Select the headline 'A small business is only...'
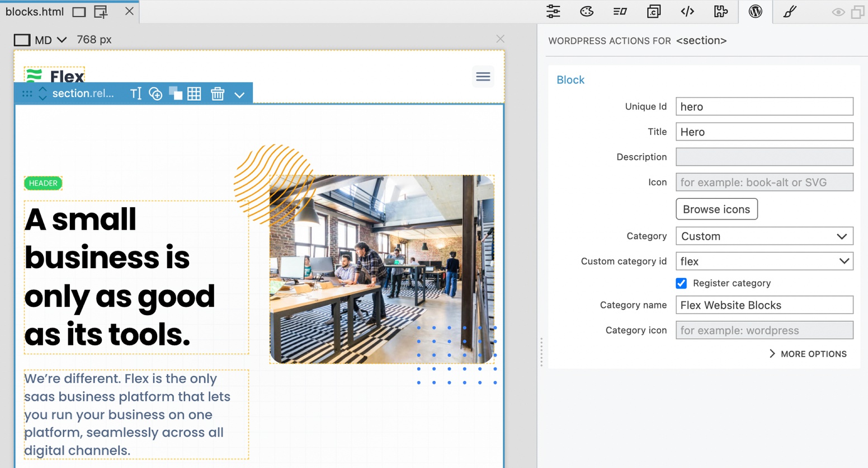 point(136,277)
